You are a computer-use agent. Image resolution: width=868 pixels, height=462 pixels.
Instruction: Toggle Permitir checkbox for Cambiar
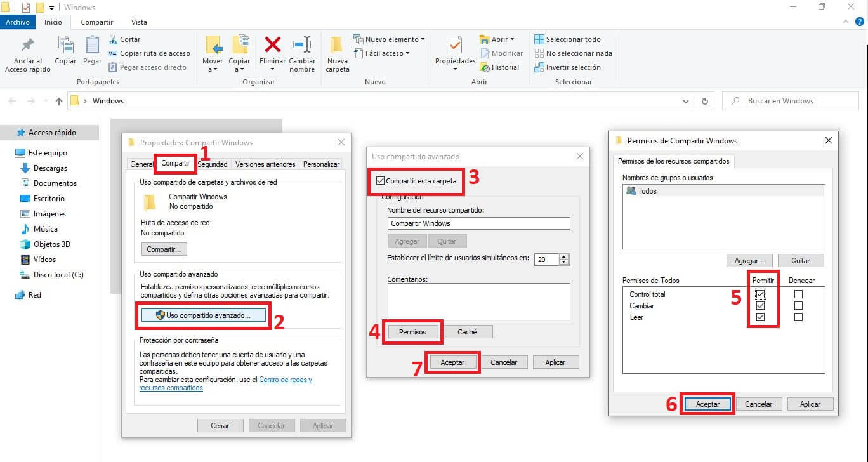tap(761, 306)
